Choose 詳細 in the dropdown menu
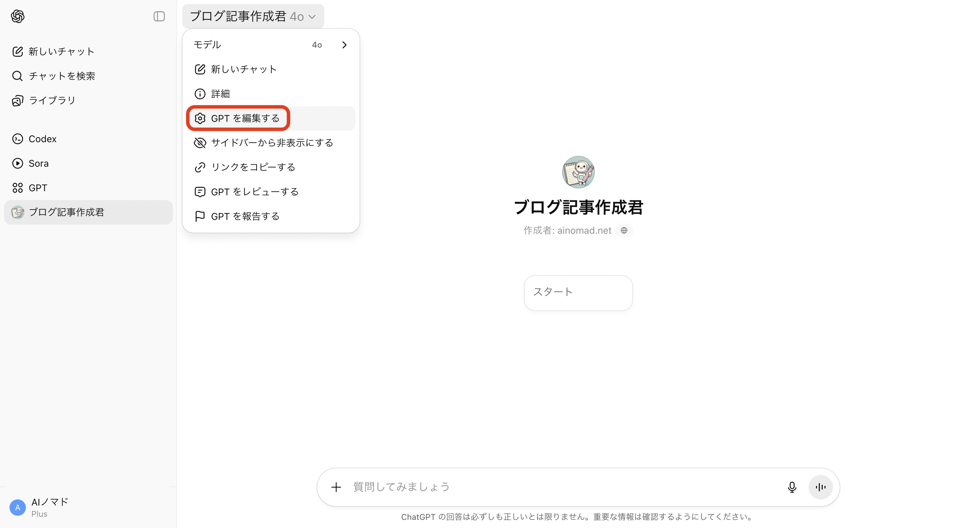The height and width of the screenshot is (528, 980). pyautogui.click(x=271, y=94)
